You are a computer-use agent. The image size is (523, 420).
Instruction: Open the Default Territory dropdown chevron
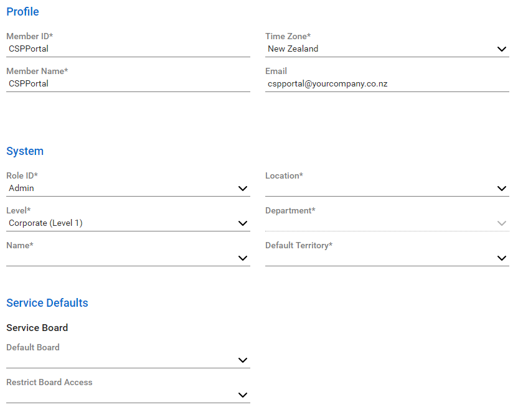pos(502,258)
